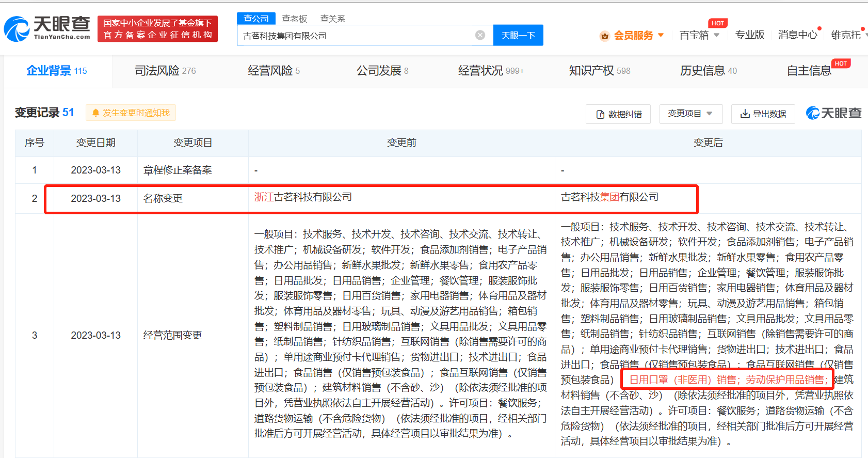The image size is (868, 458).
Task: Click the crown icon beside 会员服务
Action: point(605,36)
